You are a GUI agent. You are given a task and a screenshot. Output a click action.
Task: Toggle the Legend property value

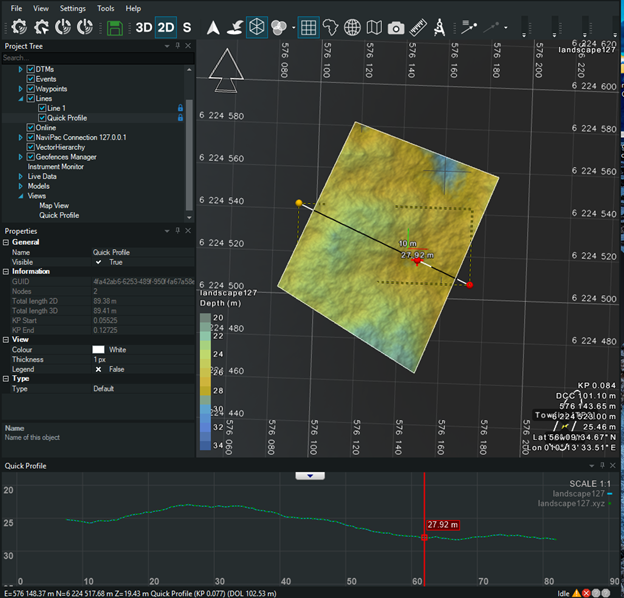click(98, 369)
